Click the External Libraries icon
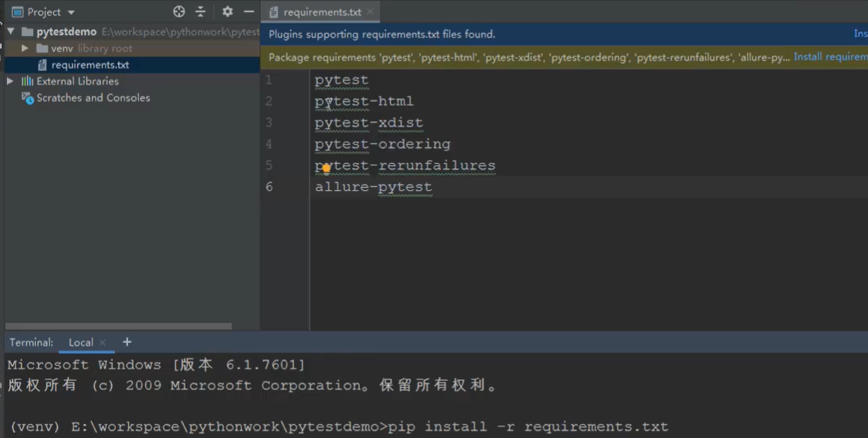 click(x=27, y=81)
